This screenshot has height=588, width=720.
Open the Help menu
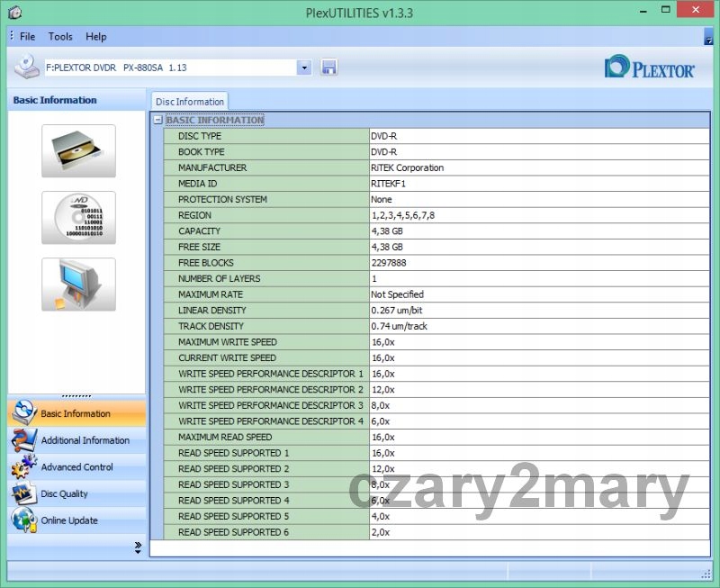point(95,37)
